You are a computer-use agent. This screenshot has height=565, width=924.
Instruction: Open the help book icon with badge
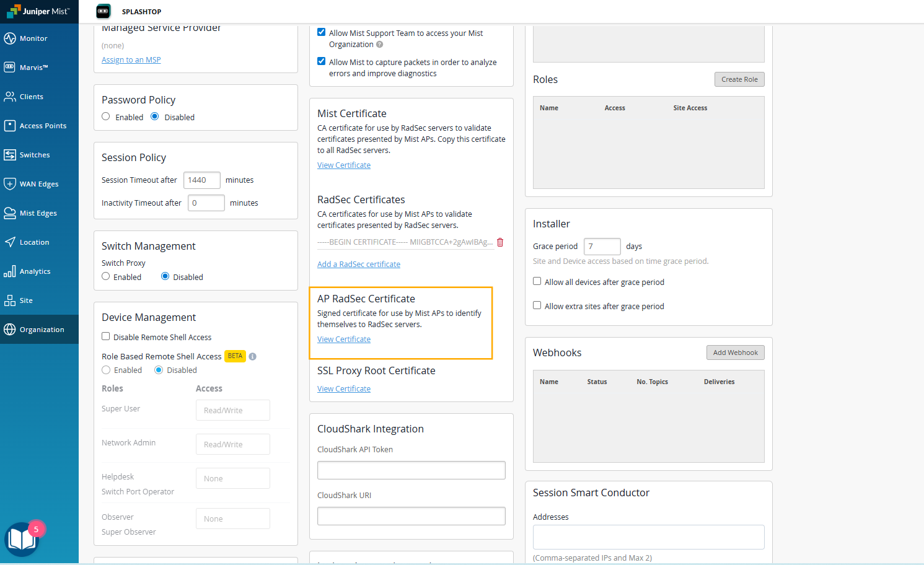pyautogui.click(x=22, y=539)
